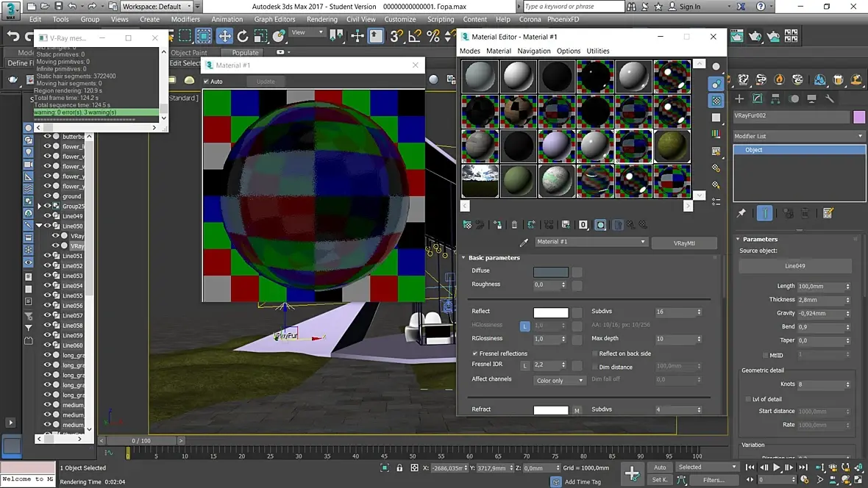Pick material from object with eyedropper
This screenshot has height=488, width=868.
tap(524, 242)
